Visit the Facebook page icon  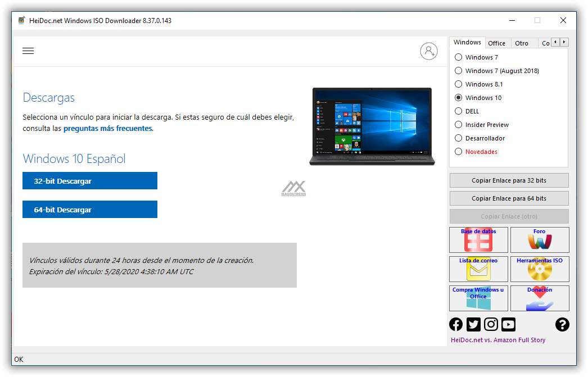pyautogui.click(x=456, y=324)
